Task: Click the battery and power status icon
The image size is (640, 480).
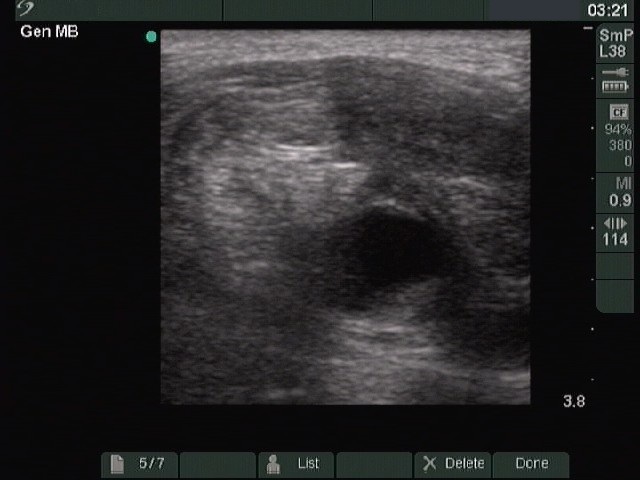Action: tap(615, 80)
